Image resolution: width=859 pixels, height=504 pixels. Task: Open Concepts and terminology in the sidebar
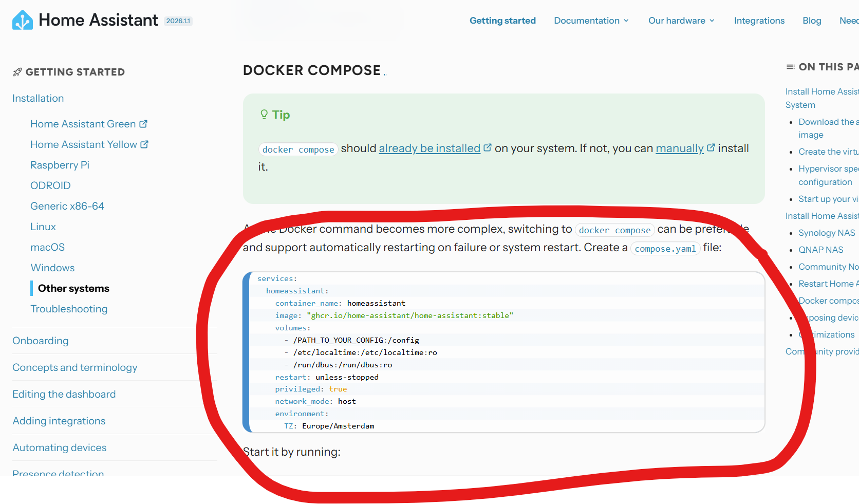pos(75,367)
